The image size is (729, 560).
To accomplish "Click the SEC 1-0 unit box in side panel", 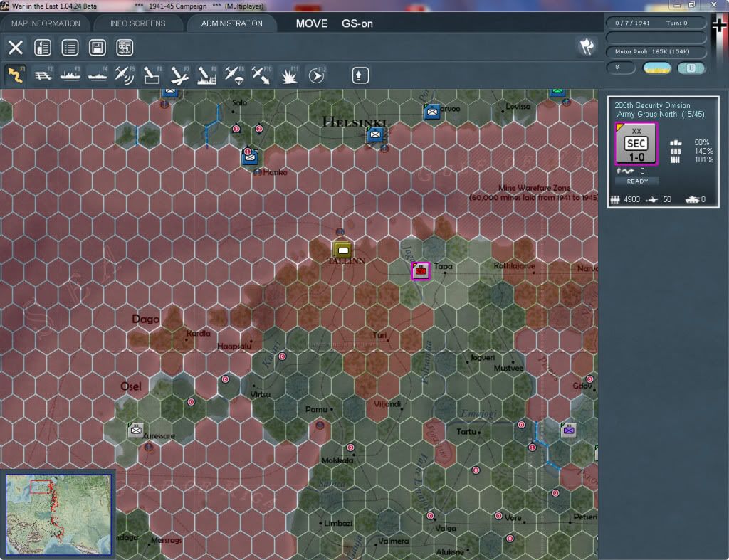I will coord(636,144).
